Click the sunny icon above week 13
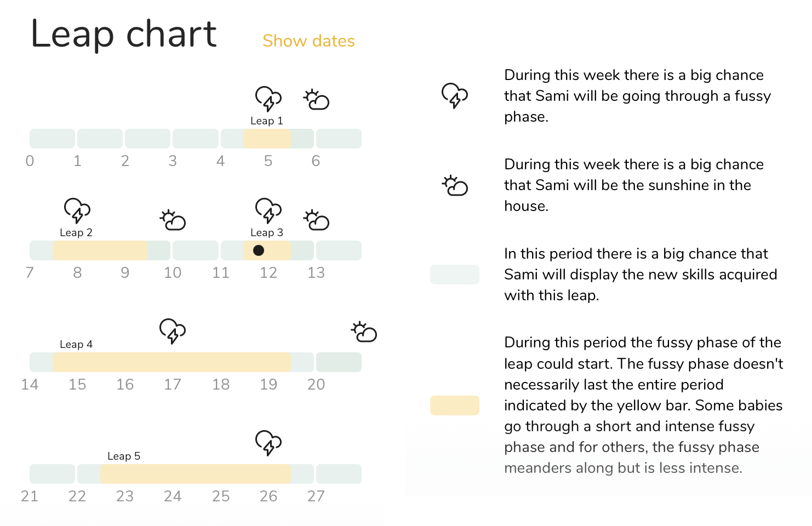 pos(316,220)
